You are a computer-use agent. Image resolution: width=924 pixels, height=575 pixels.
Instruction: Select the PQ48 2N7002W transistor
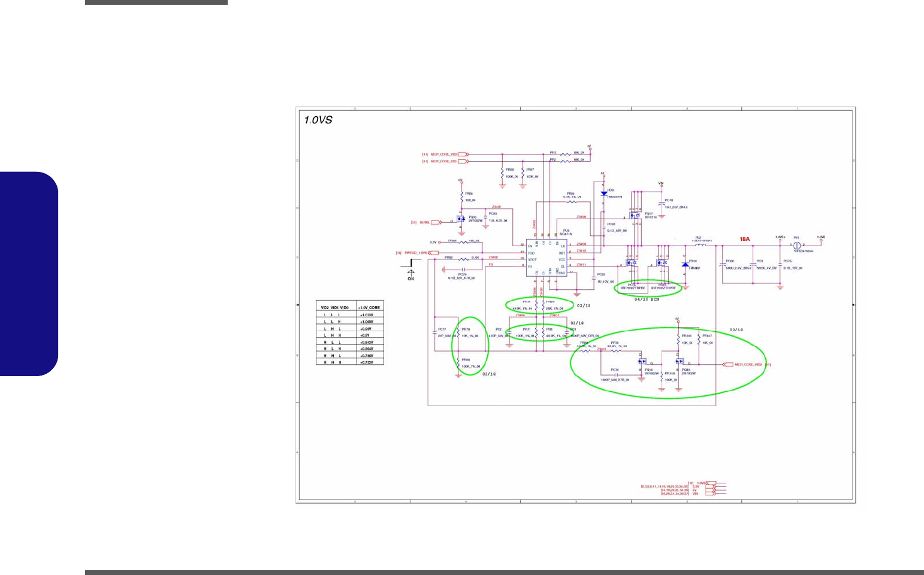(x=679, y=362)
